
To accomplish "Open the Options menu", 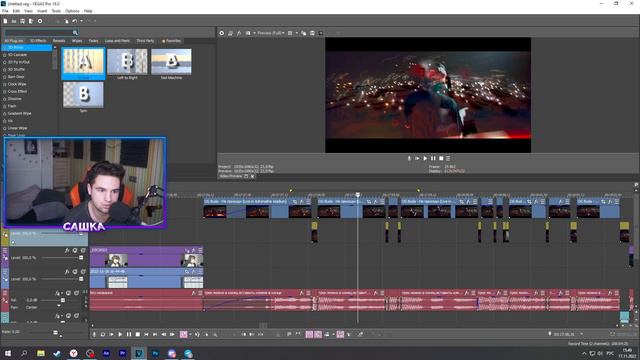I will click(72, 11).
